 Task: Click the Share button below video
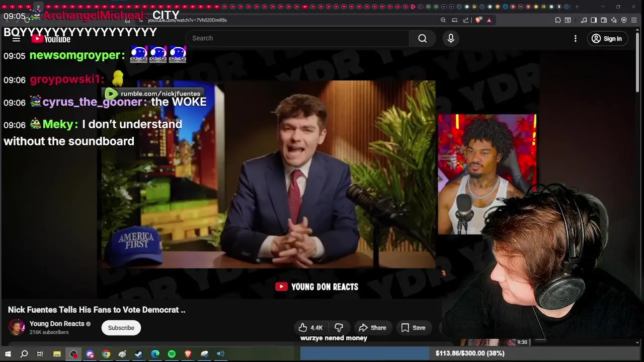click(x=372, y=328)
